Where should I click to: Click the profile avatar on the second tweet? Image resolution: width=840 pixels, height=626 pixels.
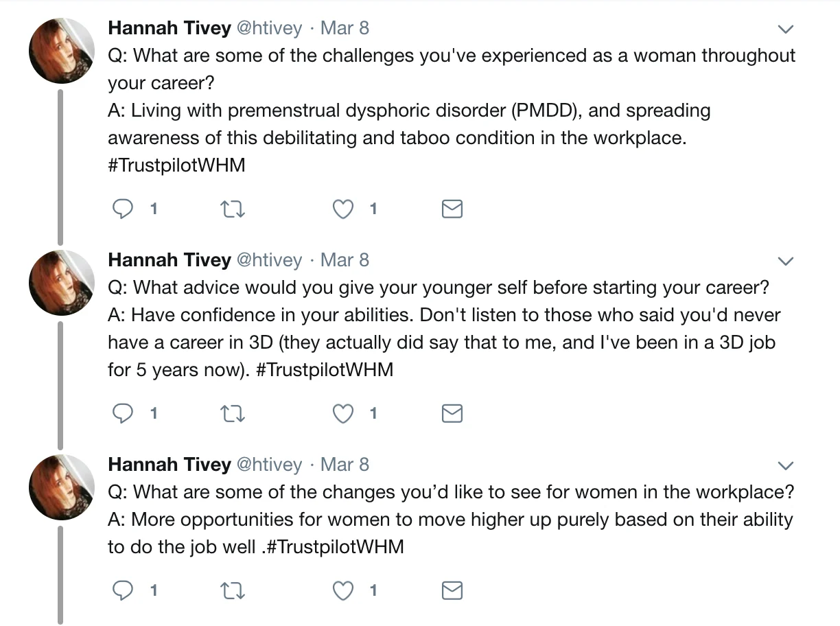(61, 283)
